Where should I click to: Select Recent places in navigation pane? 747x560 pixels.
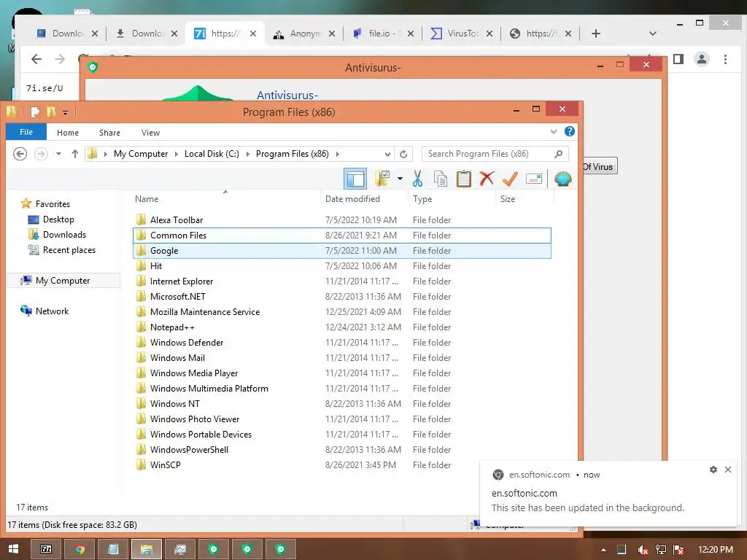69,250
